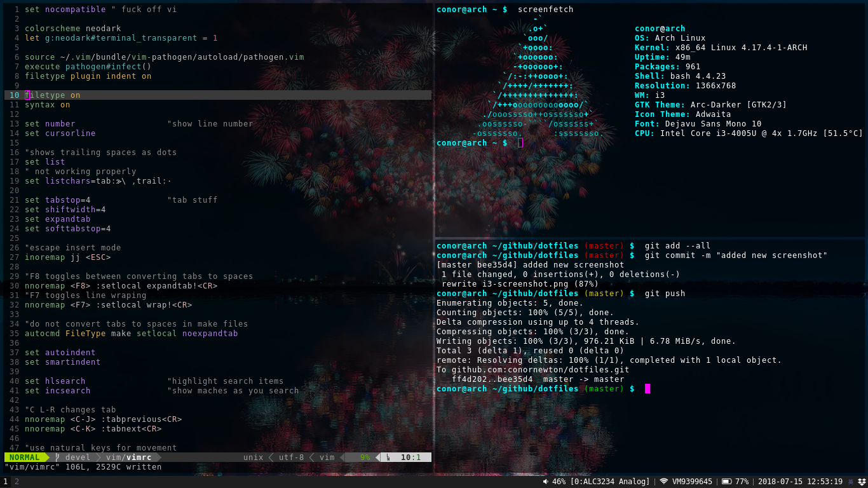Click the vim/vimrc filename in statusline
Viewport: 868px width, 488px height.
tap(128, 457)
